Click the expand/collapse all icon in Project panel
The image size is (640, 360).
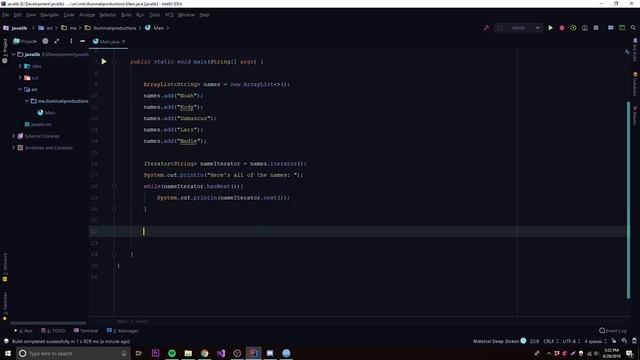pyautogui.click(x=57, y=41)
